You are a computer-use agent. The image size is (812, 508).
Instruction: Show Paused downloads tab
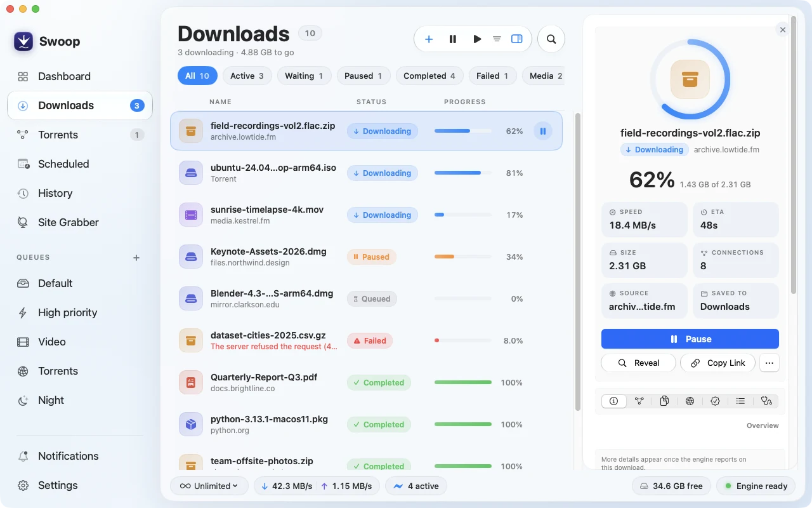click(x=363, y=76)
